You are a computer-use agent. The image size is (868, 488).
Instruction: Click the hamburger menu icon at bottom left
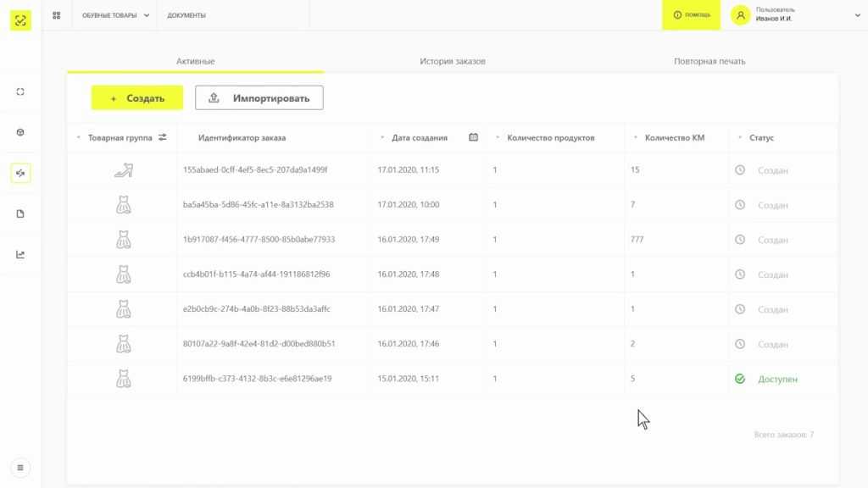pyautogui.click(x=20, y=467)
